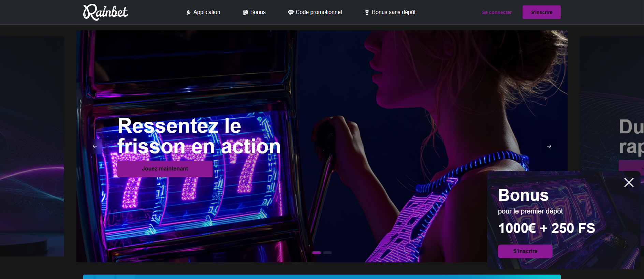This screenshot has height=279, width=644.
Task: Close the first deposit bonus popup
Action: click(629, 182)
